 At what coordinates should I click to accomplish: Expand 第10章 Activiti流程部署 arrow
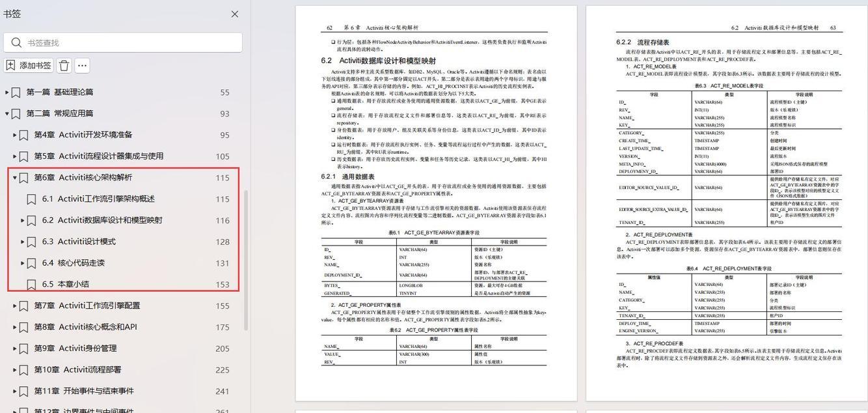click(x=15, y=370)
